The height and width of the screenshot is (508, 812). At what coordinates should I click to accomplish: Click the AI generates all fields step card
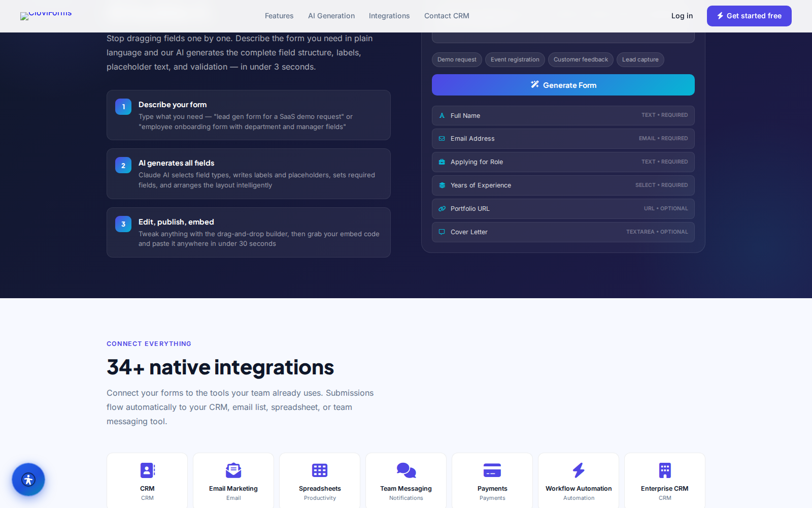[x=249, y=174]
